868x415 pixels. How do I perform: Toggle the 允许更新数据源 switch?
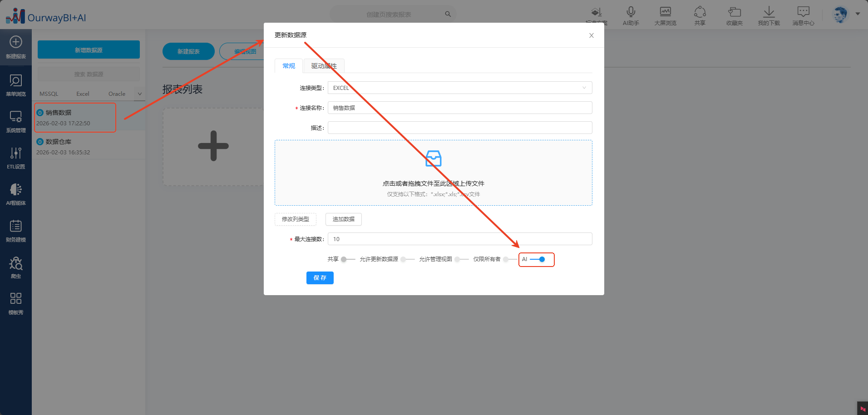pos(407,259)
